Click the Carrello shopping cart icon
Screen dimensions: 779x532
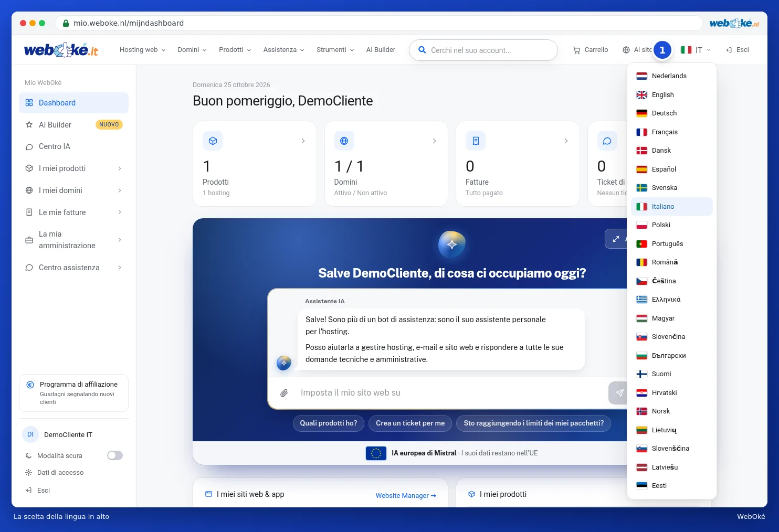(x=576, y=50)
